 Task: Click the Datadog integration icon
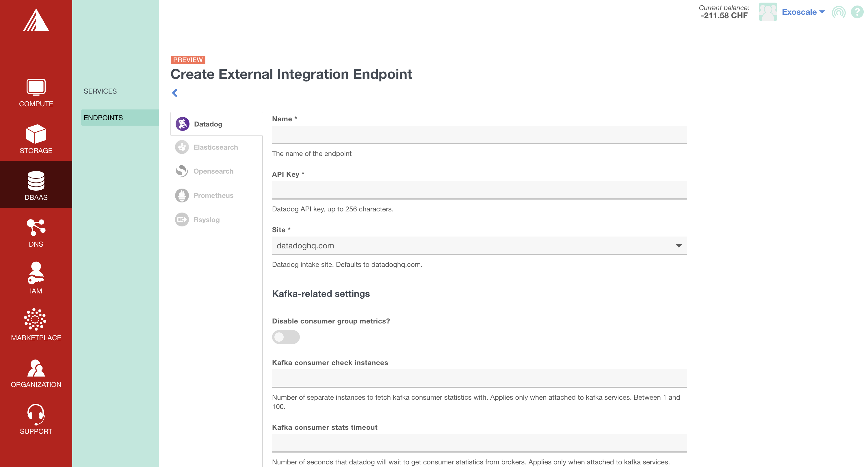pos(183,124)
